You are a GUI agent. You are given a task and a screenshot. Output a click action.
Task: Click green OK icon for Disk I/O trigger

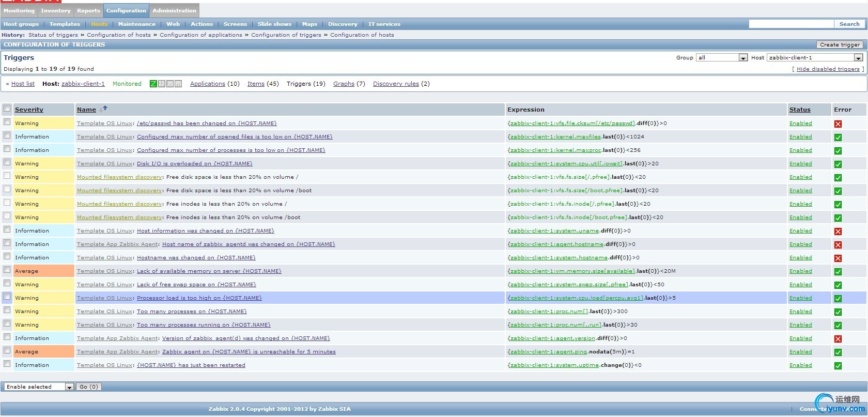tap(838, 164)
